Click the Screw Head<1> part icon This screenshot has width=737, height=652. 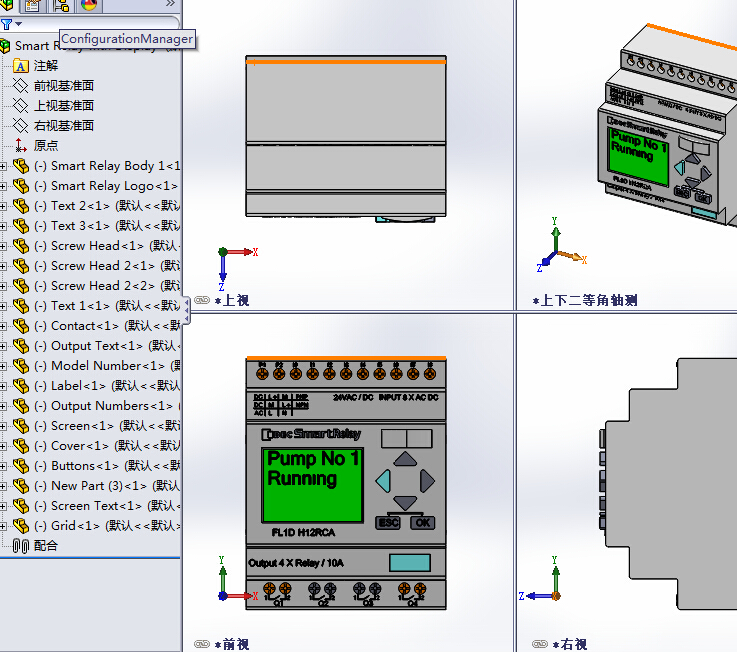click(x=21, y=246)
